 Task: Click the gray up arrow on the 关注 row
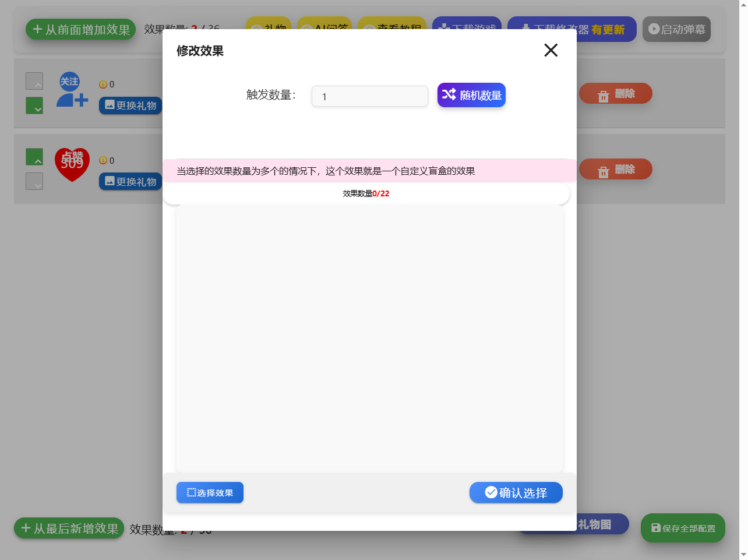[34, 81]
